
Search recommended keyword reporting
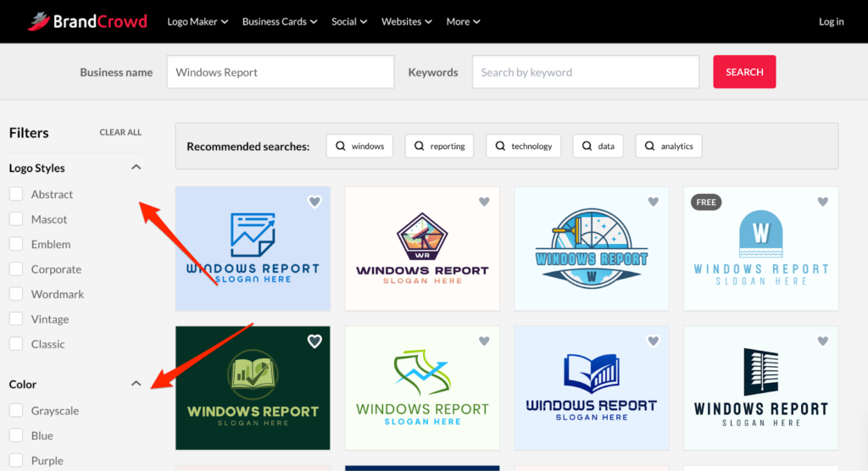[440, 146]
